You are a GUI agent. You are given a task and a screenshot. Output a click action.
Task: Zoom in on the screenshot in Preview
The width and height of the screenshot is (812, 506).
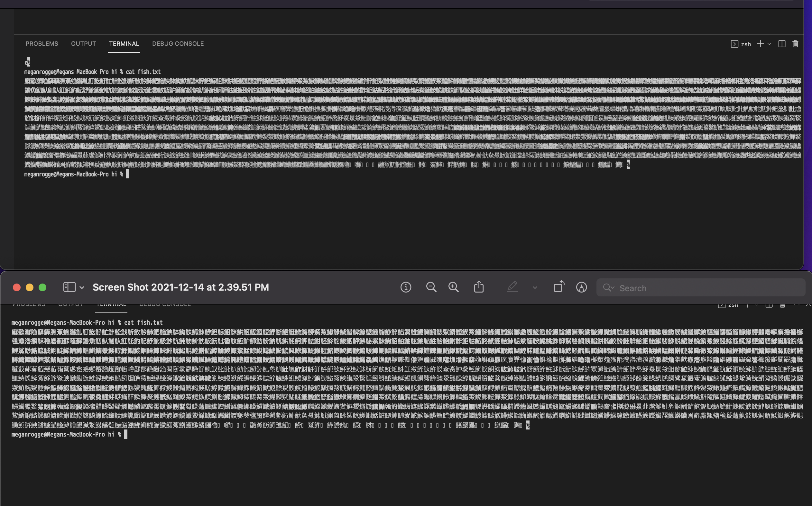pos(454,287)
